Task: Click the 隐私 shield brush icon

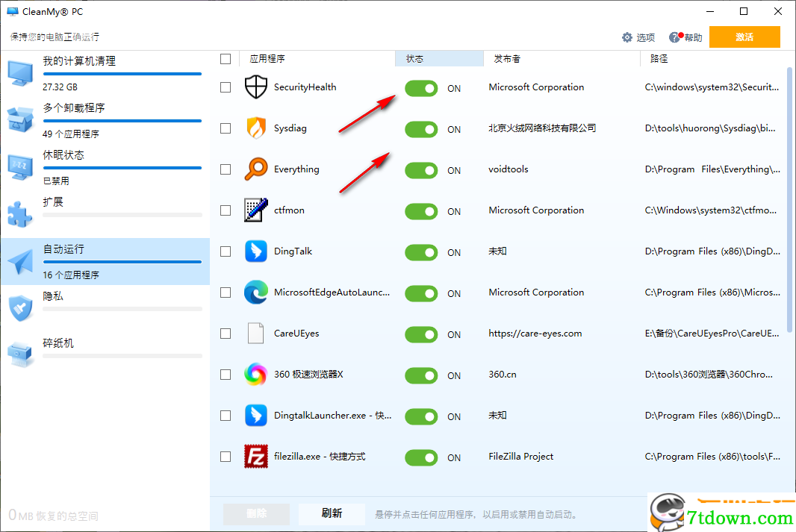Action: click(x=21, y=308)
